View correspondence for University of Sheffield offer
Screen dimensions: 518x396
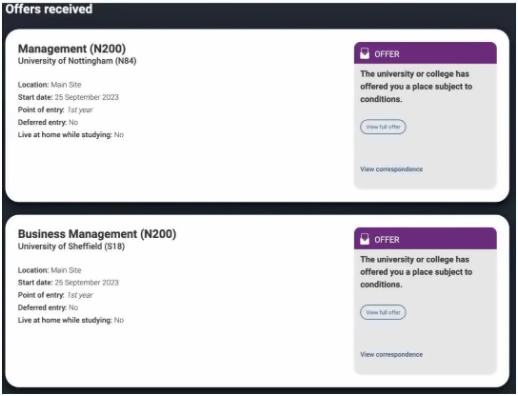(x=391, y=354)
